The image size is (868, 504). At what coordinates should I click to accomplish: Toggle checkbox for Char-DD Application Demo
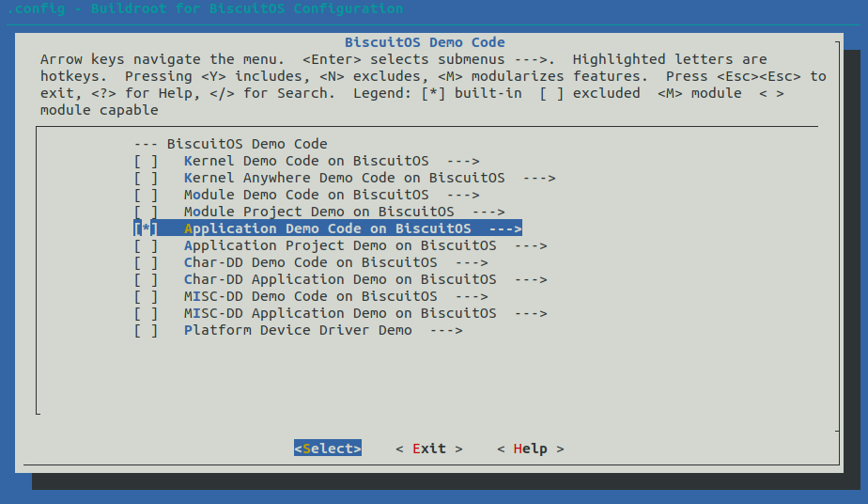[146, 279]
